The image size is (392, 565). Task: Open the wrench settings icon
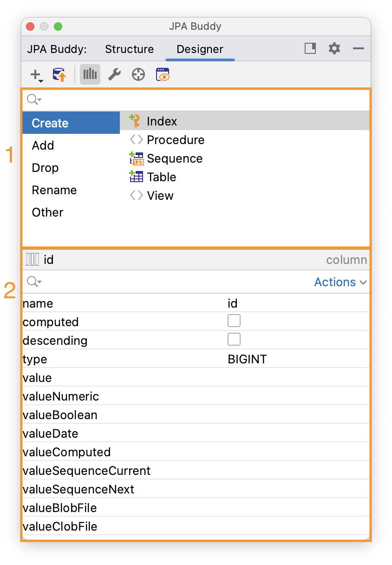(x=114, y=74)
